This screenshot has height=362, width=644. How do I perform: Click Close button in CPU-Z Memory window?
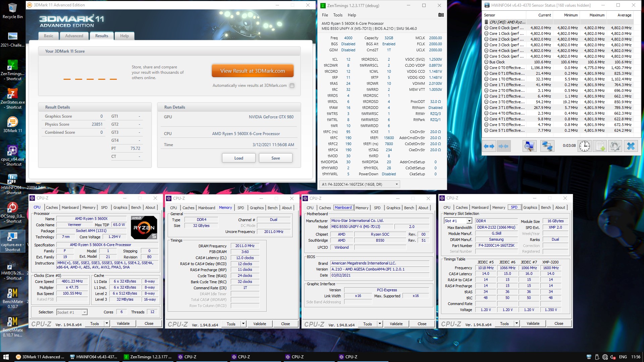pyautogui.click(x=285, y=324)
